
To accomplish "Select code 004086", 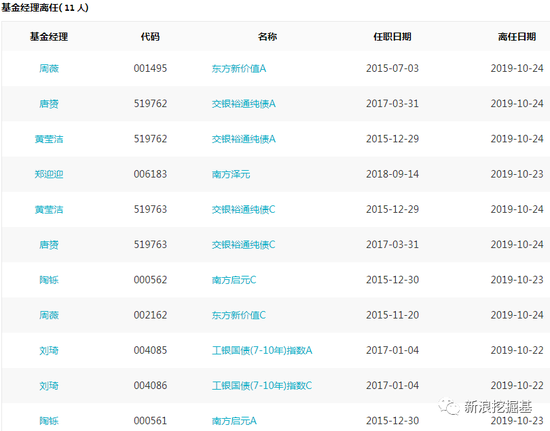I will (x=150, y=385).
